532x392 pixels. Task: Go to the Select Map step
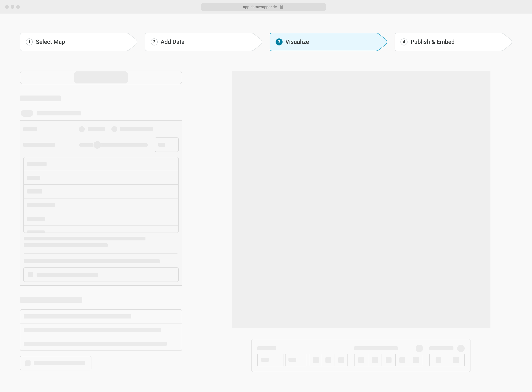coord(50,42)
